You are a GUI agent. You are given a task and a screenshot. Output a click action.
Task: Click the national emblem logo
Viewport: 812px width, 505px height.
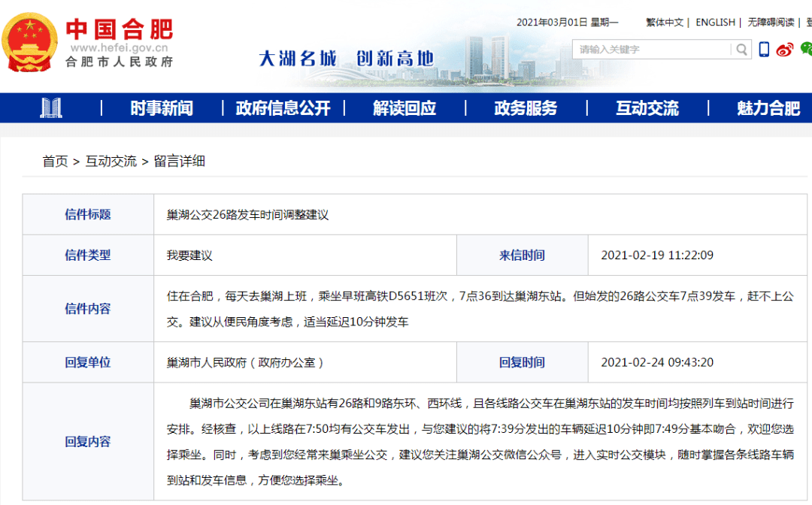[29, 42]
